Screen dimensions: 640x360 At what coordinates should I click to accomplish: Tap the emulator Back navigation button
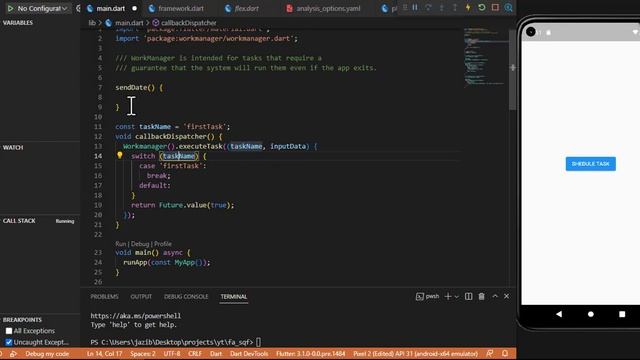559,314
